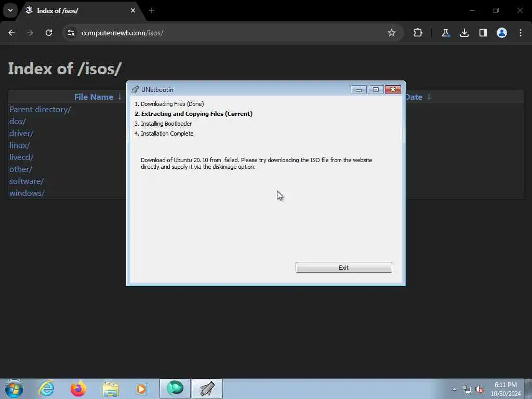Click 'Extracting and Copying Files (Current)' step

click(x=193, y=114)
